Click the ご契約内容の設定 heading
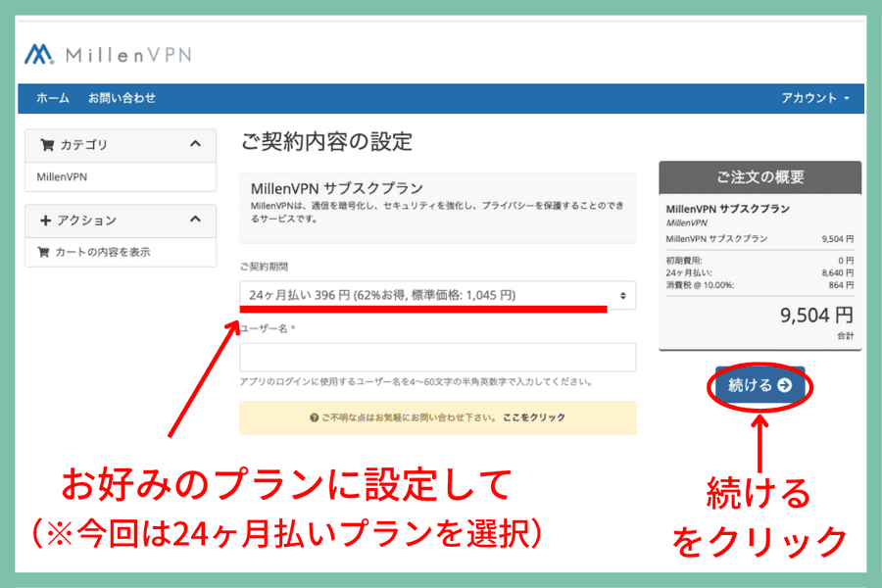 click(x=326, y=141)
